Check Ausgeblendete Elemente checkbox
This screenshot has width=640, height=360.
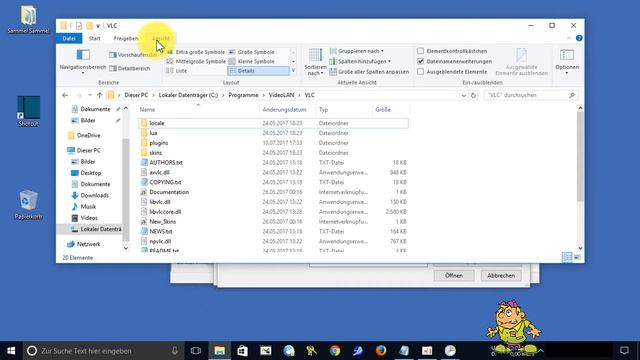pos(420,71)
